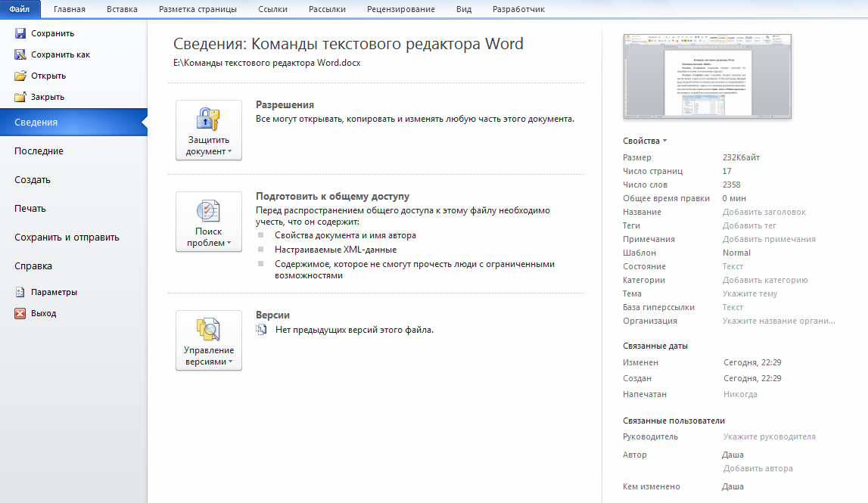Click the Save As icon
This screenshot has width=868, height=503.
(x=20, y=54)
